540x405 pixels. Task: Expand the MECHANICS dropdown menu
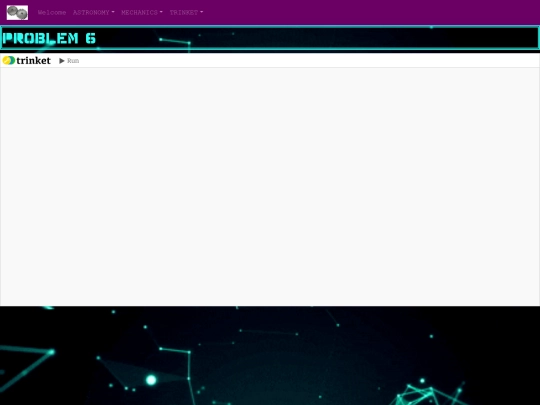142,12
